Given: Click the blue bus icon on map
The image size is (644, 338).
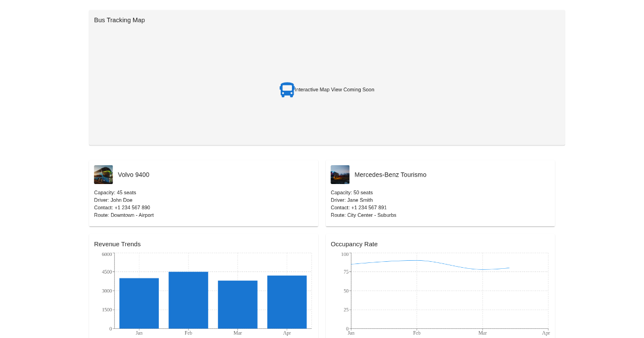Looking at the screenshot, I should [x=287, y=90].
